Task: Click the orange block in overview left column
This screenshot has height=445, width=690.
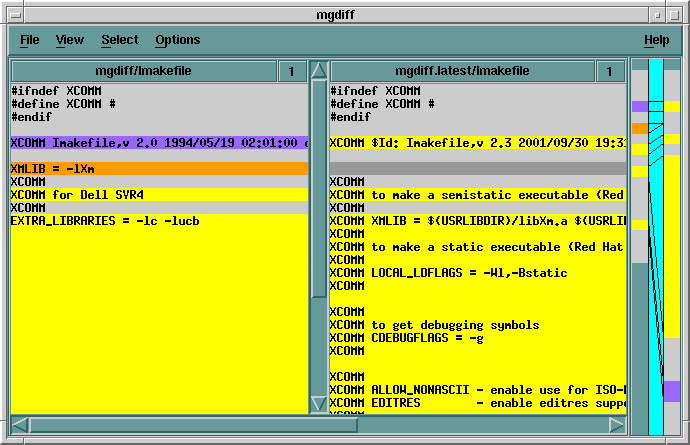Action: 640,128
